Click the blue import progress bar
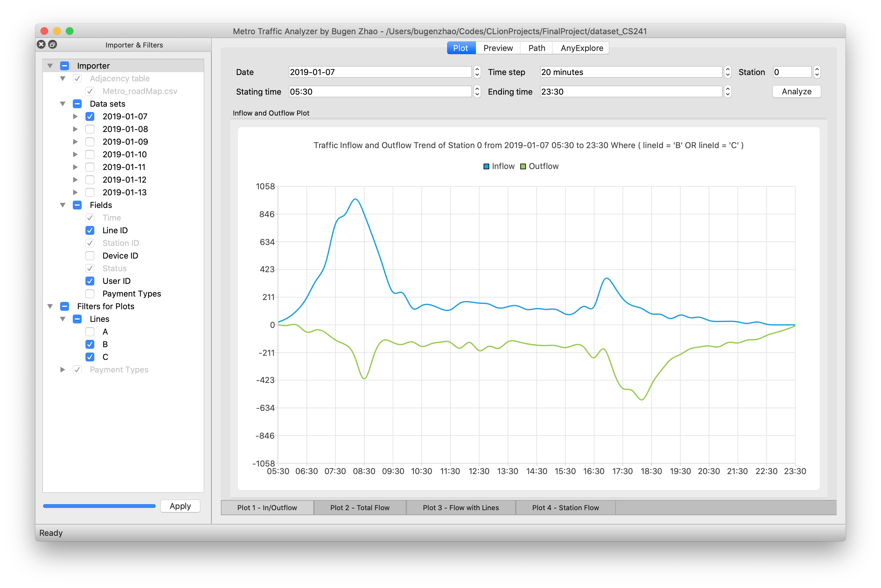The image size is (881, 588). (x=99, y=506)
